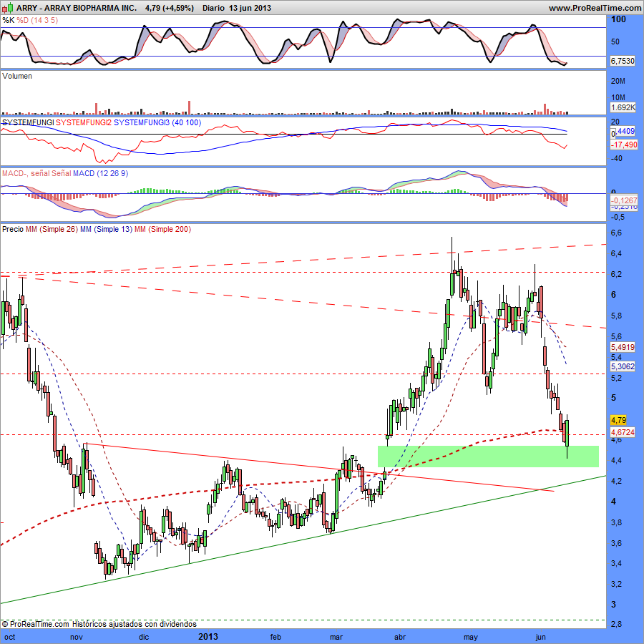Click the Volumen panel label
The image size is (644, 644).
pos(17,76)
